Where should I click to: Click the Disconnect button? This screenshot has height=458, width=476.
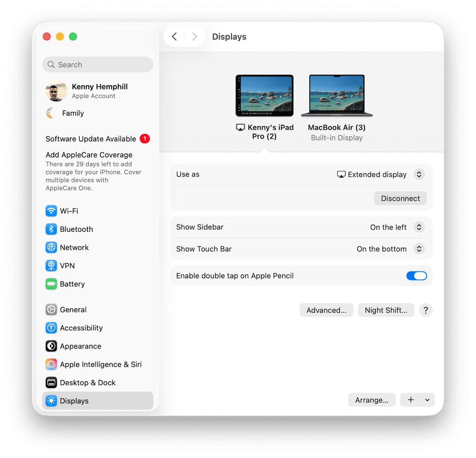click(400, 198)
